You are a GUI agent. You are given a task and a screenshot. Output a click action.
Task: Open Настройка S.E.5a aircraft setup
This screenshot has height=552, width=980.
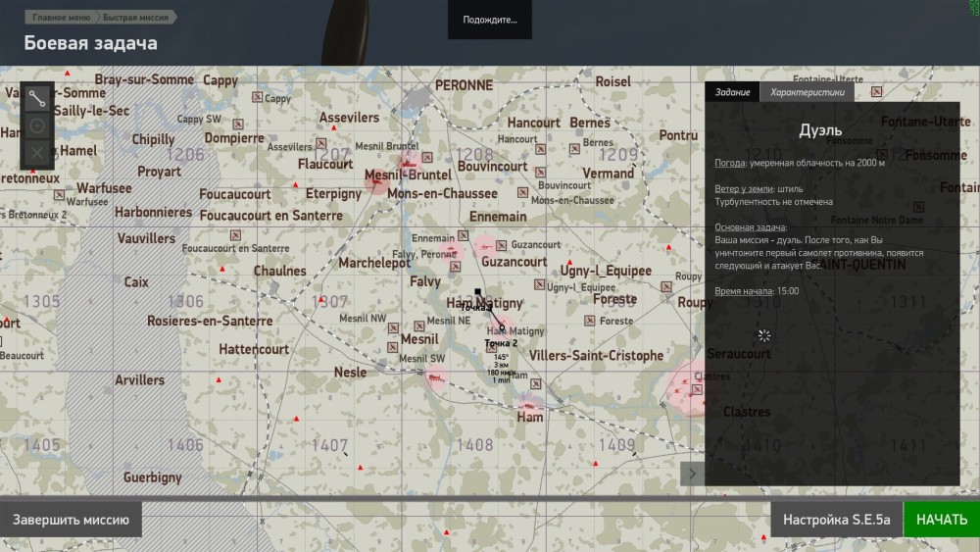coord(836,520)
